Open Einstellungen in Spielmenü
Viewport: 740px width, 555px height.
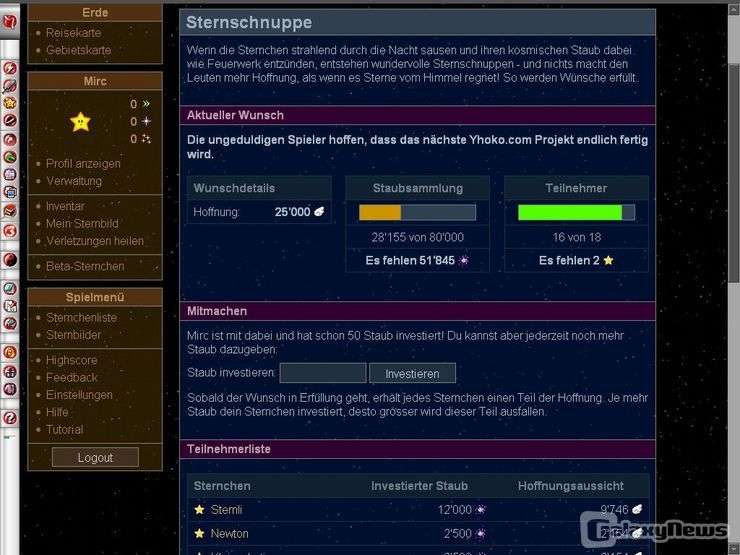click(79, 395)
